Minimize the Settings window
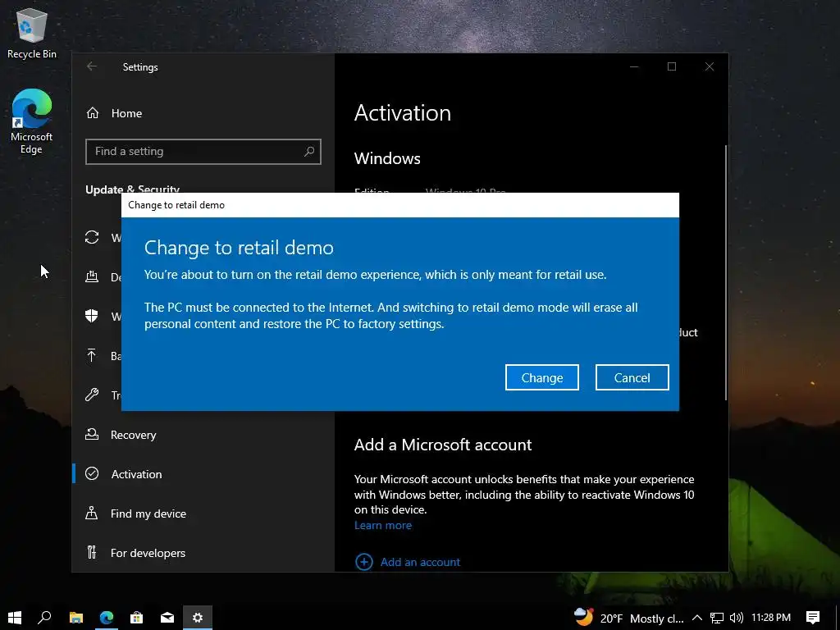 [634, 66]
